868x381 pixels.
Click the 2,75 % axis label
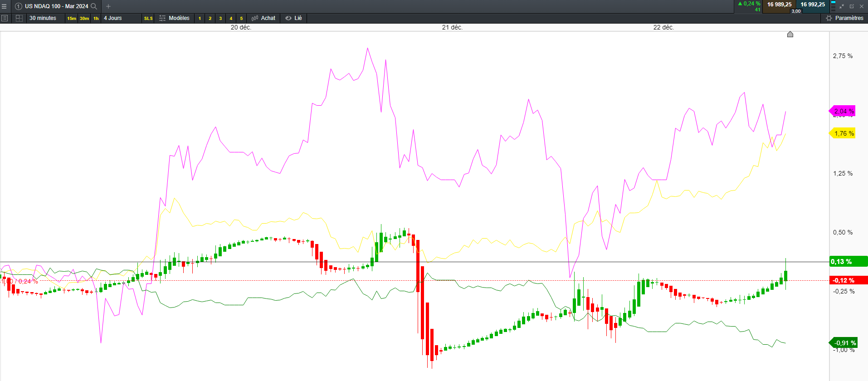point(843,56)
